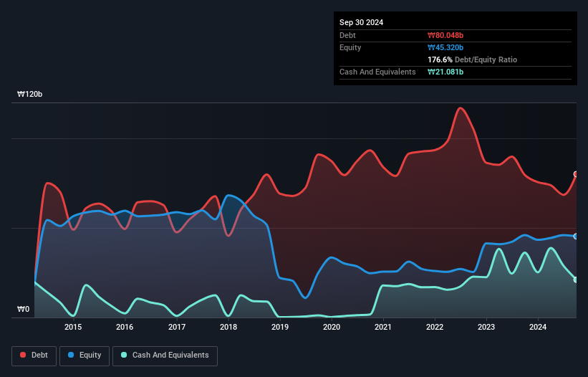Click the teal Cash endpoint marker
Viewport: 588px width, 377px height.
point(576,280)
